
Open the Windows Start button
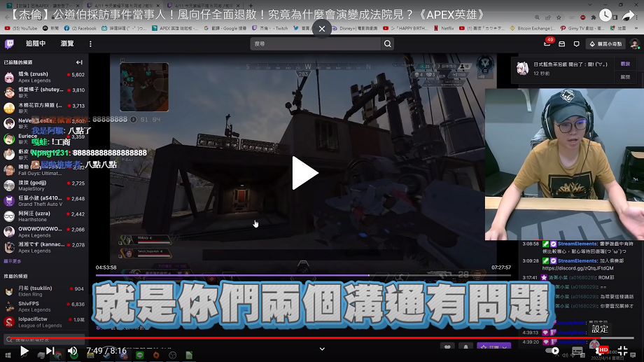[x=8, y=356]
